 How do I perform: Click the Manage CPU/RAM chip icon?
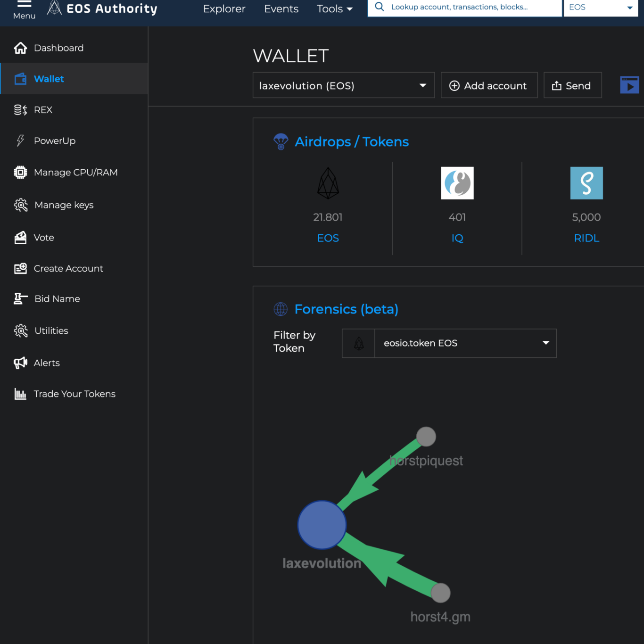(20, 173)
